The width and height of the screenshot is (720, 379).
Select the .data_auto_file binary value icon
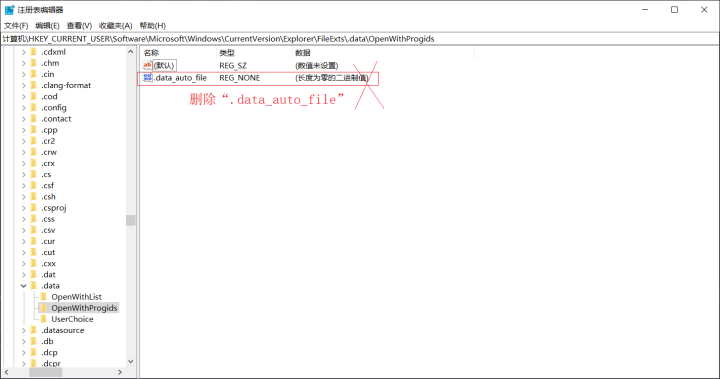tap(147, 78)
